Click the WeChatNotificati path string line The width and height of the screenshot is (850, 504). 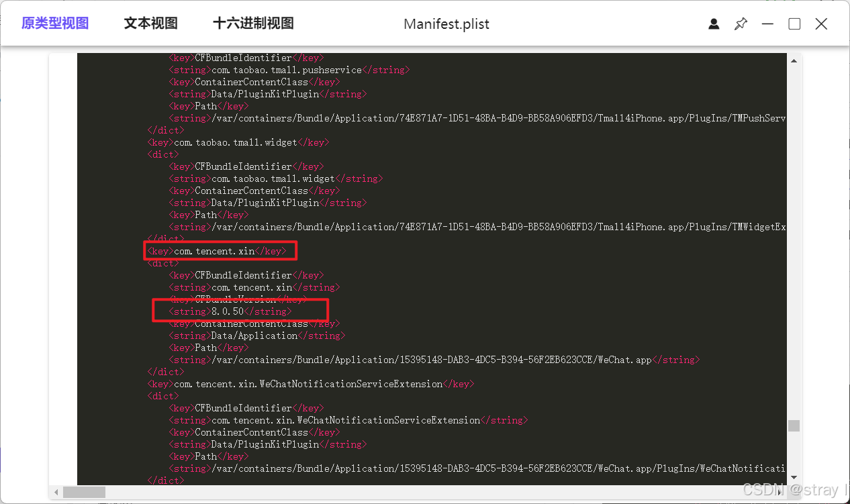[x=477, y=468]
